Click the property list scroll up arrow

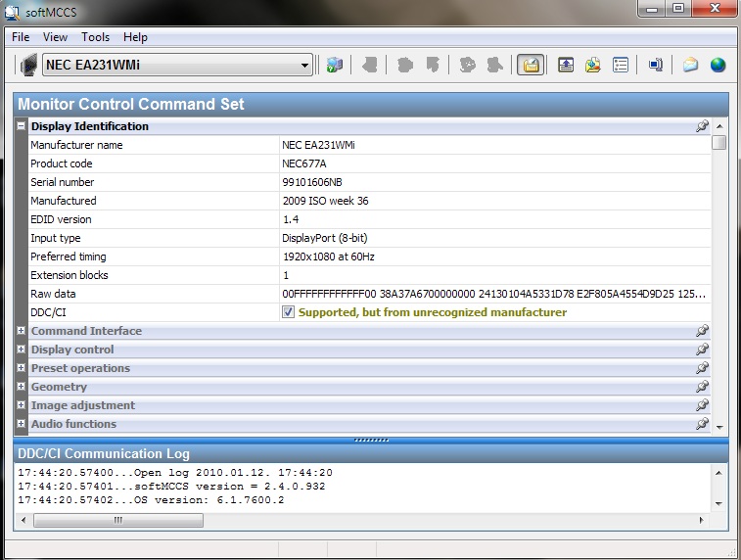tap(719, 126)
